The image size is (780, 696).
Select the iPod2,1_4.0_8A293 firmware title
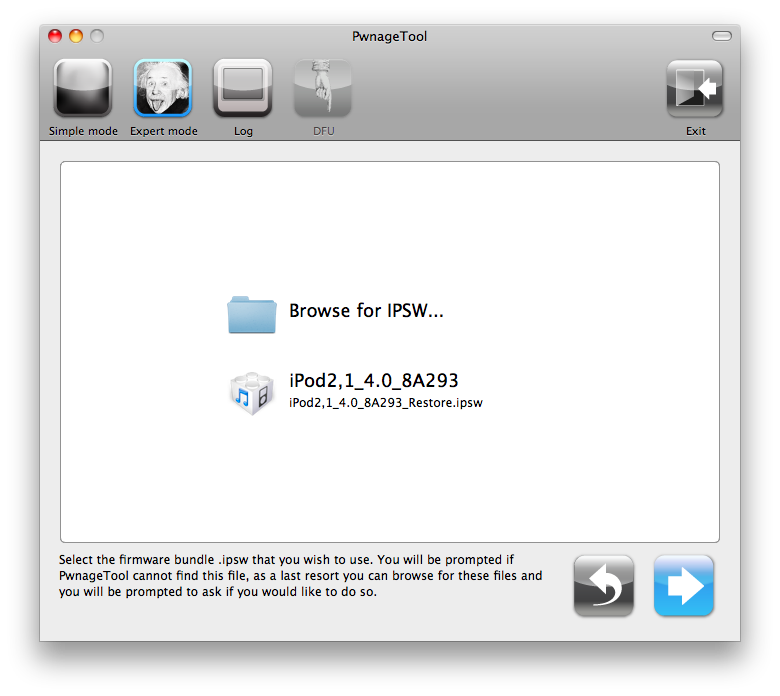coord(373,380)
